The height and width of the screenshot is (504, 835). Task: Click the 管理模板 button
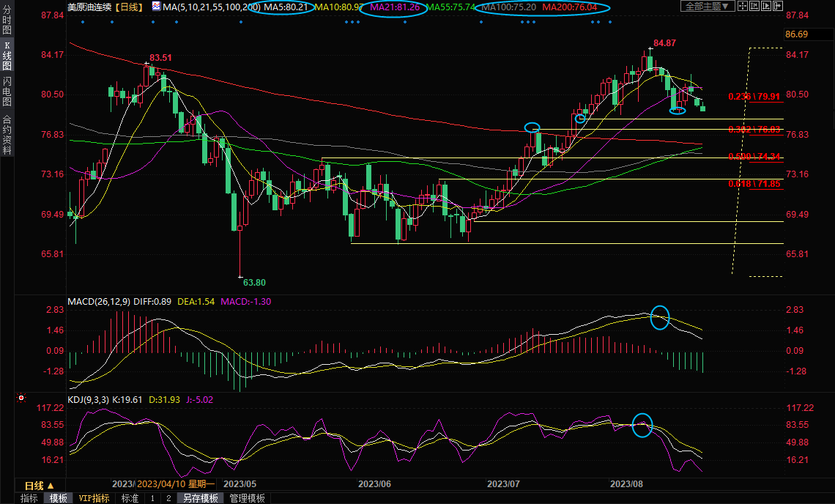248,498
